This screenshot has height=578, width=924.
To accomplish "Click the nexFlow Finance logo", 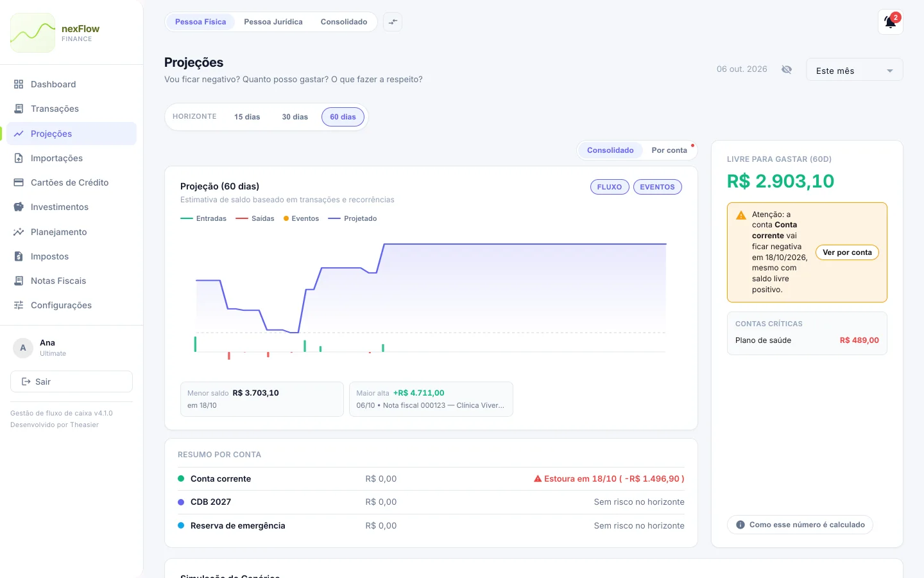I will (33, 33).
